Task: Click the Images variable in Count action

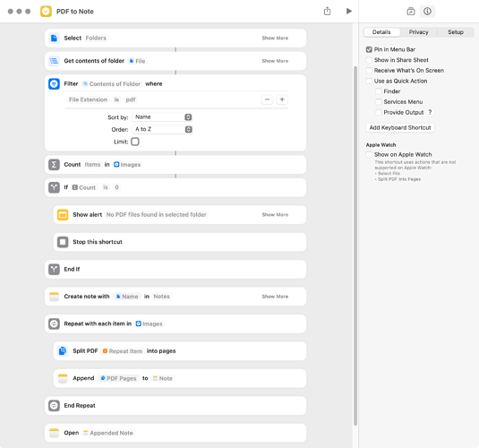Action: click(127, 165)
